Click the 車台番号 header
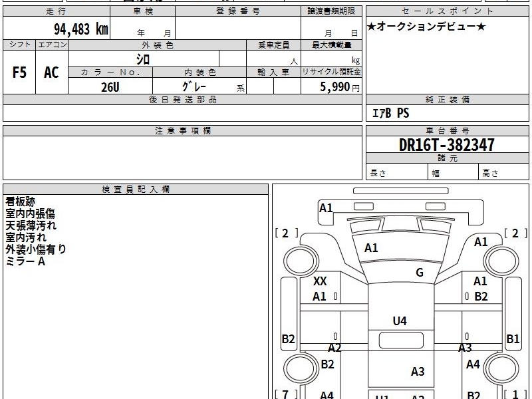 click(447, 131)
